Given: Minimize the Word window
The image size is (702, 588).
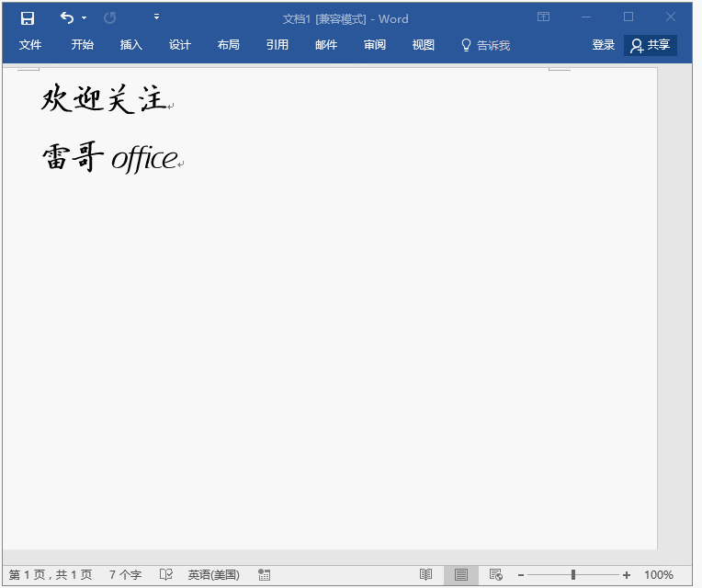Looking at the screenshot, I should (x=586, y=17).
